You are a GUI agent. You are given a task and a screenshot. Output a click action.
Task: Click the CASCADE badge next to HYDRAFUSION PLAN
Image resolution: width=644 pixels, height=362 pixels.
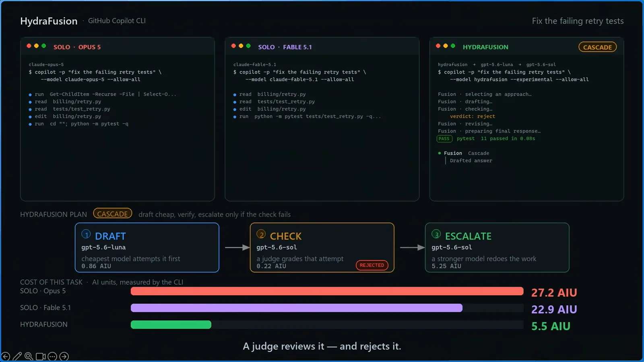pos(112,214)
